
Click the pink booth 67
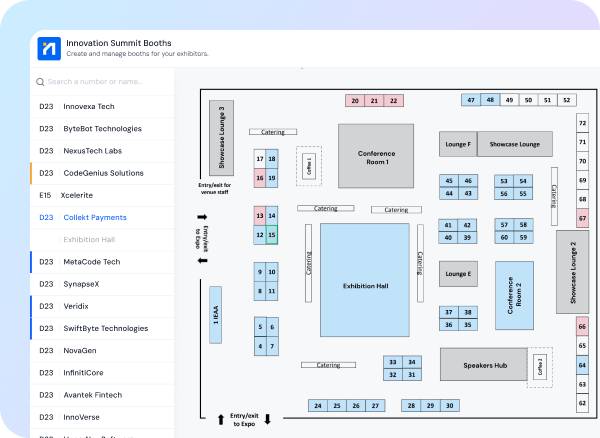582,218
